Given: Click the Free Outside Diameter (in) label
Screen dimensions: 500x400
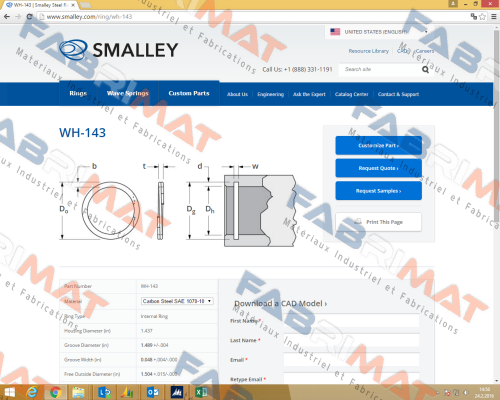Looking at the screenshot, I should (92, 374).
